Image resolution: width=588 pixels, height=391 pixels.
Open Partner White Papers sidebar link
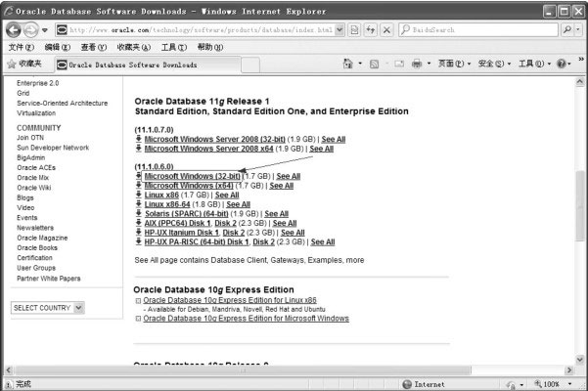(x=49, y=279)
